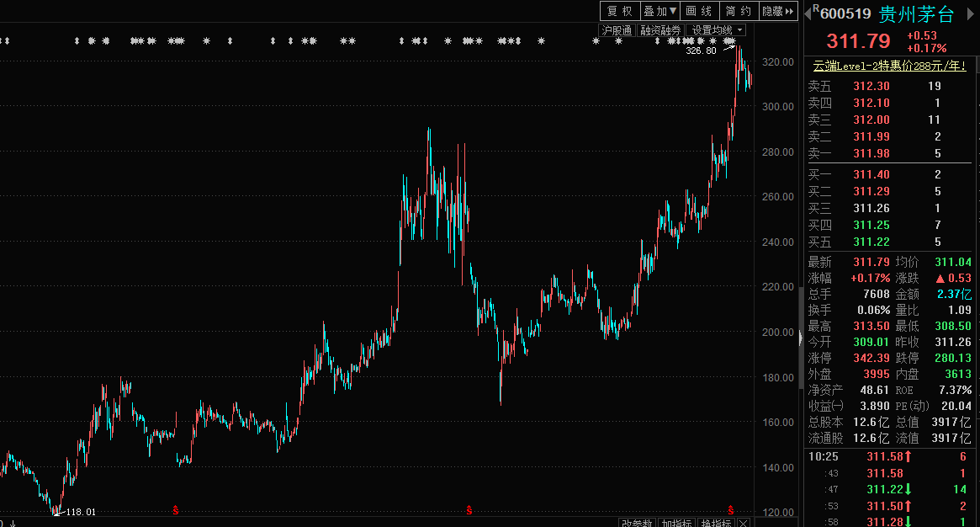Click the 换指标 change indicator button

tap(716, 523)
